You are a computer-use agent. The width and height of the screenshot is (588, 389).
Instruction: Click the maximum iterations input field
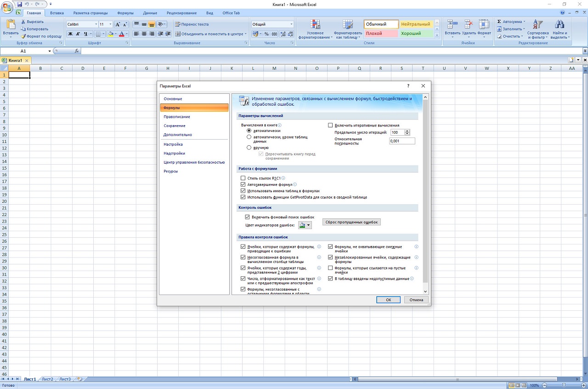pos(397,132)
